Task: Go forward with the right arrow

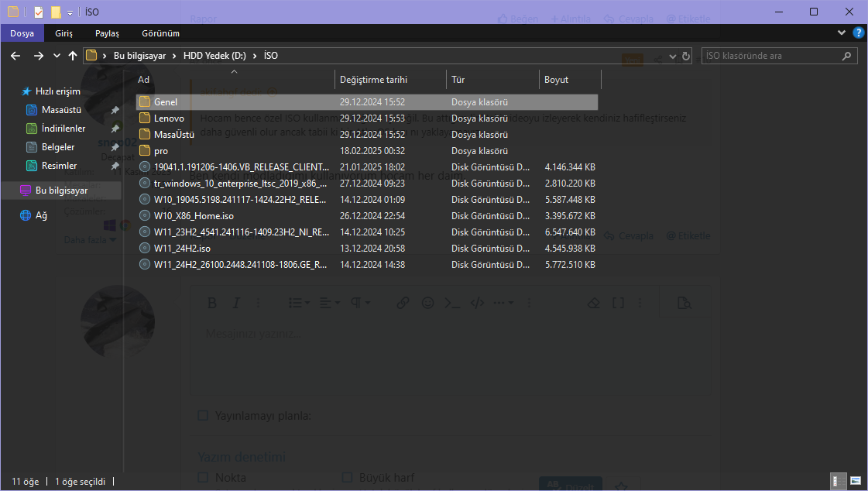Action: pyautogui.click(x=38, y=55)
